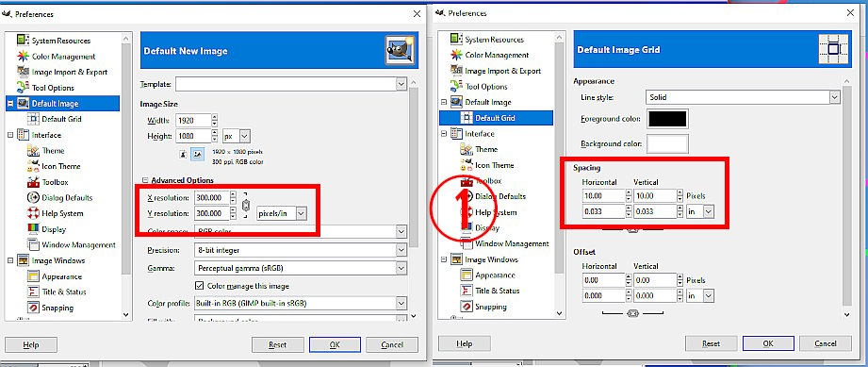
Task: Click Toolbox icon in left Preferences window
Action: [33, 182]
